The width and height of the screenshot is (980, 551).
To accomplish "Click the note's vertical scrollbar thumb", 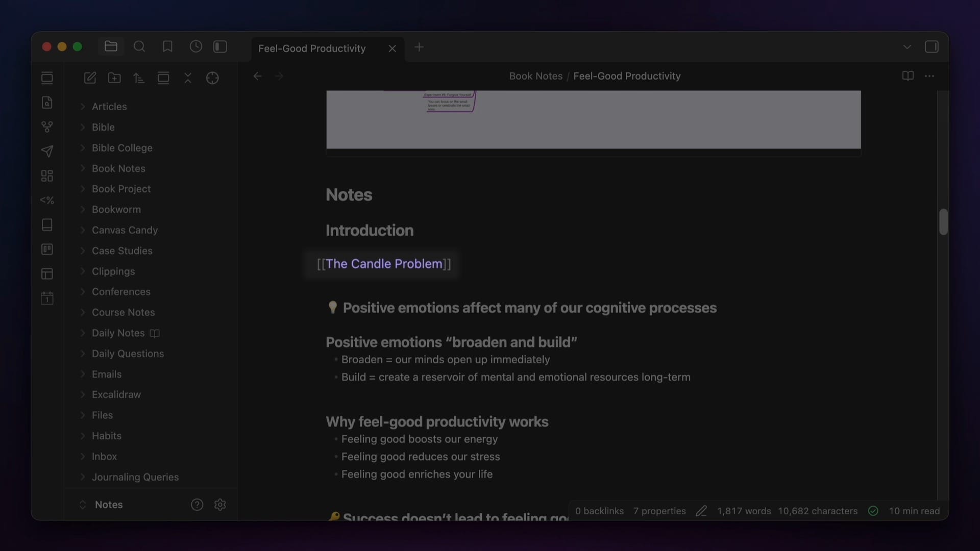I will pos(943,222).
